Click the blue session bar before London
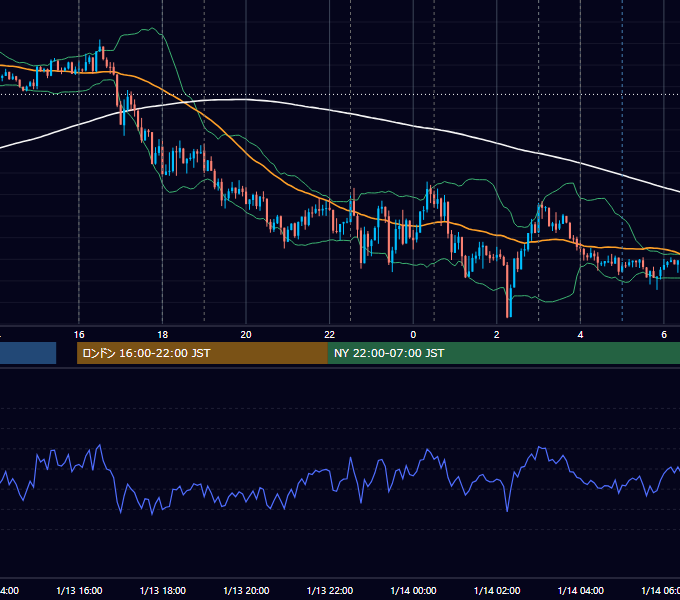680x600 pixels. tap(28, 353)
